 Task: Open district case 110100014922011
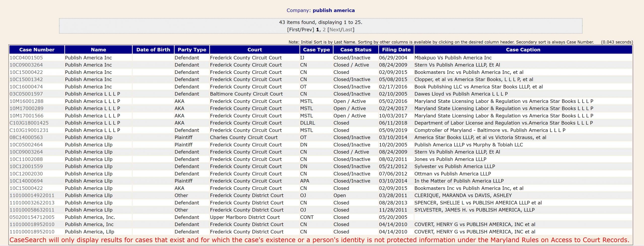pyautogui.click(x=32, y=195)
